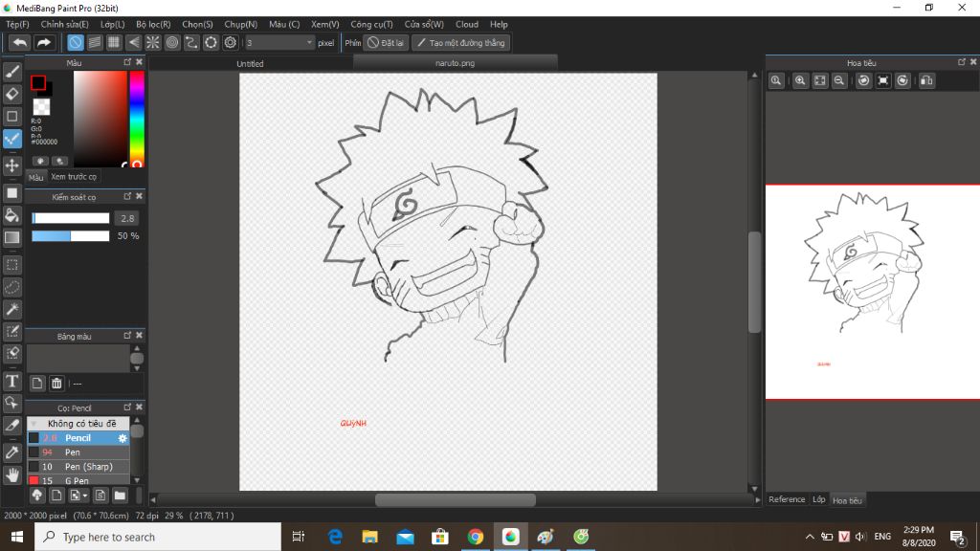Enable parallel lines snap guide

(95, 42)
